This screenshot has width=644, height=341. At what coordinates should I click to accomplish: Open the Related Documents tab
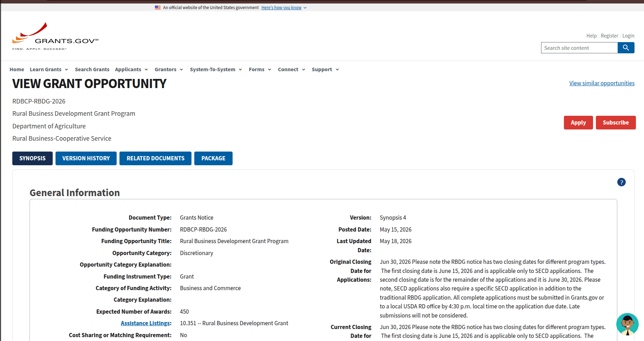pos(155,158)
